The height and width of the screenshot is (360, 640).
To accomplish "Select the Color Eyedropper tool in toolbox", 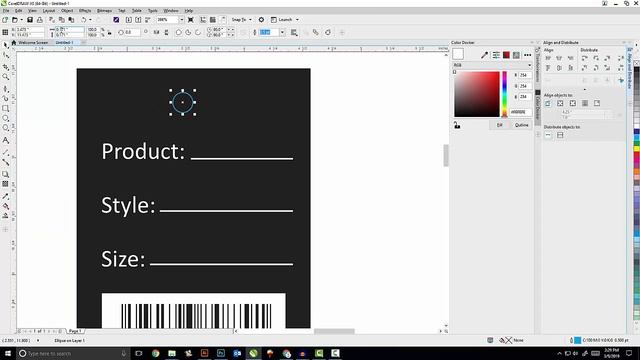I will tap(5, 196).
